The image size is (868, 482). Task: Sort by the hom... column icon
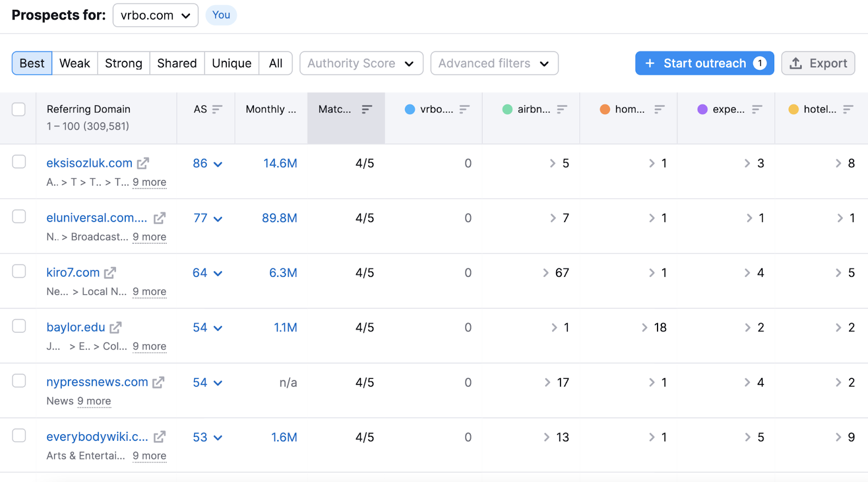(x=659, y=109)
